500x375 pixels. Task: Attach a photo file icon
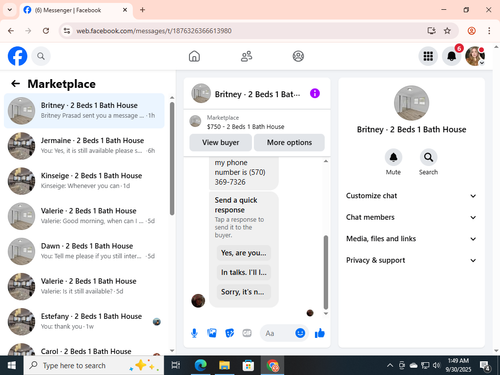click(x=212, y=333)
